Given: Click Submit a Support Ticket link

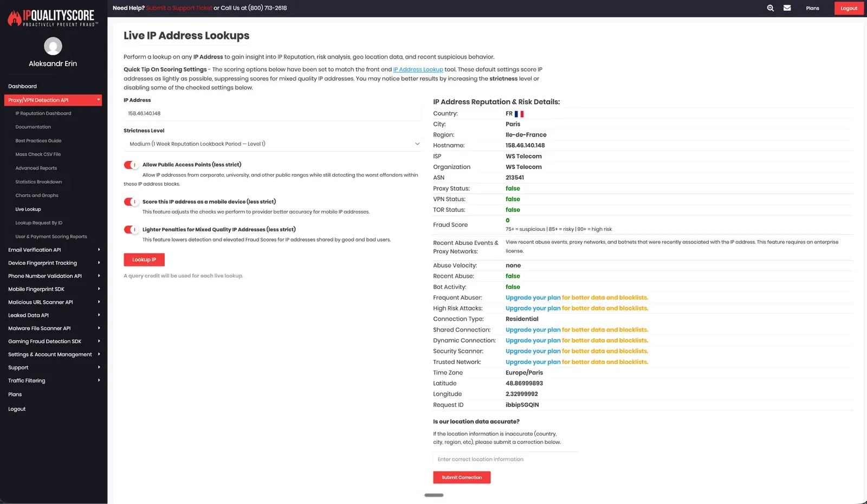Looking at the screenshot, I should click(x=179, y=8).
